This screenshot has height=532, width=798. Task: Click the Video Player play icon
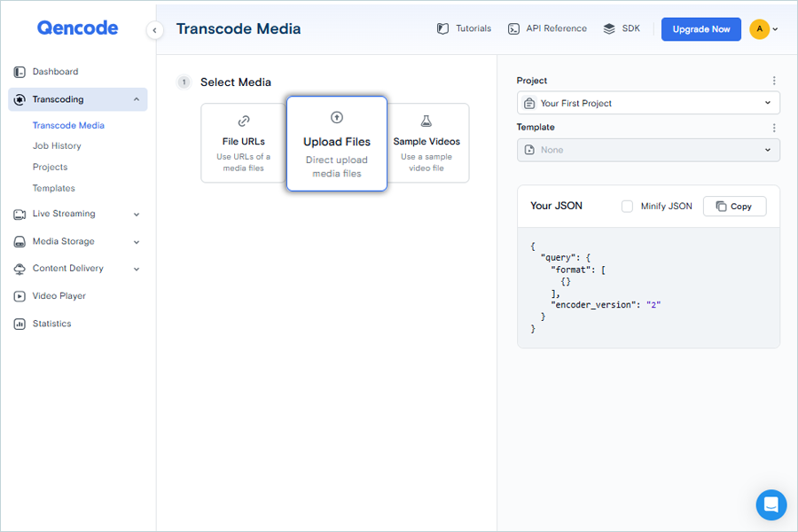(20, 296)
